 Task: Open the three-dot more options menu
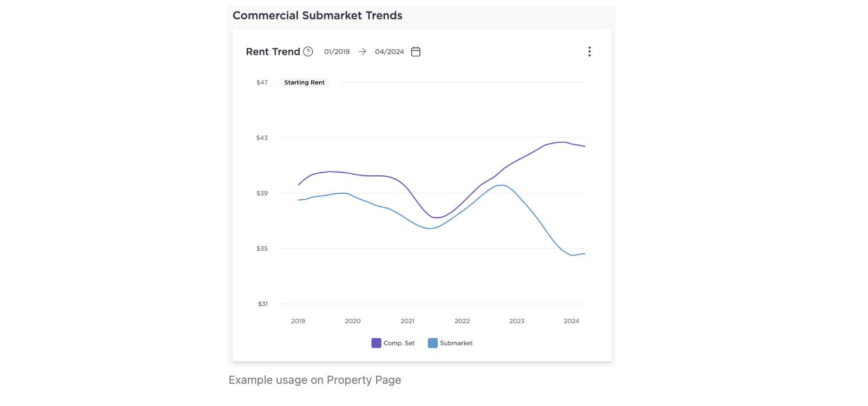[x=589, y=51]
